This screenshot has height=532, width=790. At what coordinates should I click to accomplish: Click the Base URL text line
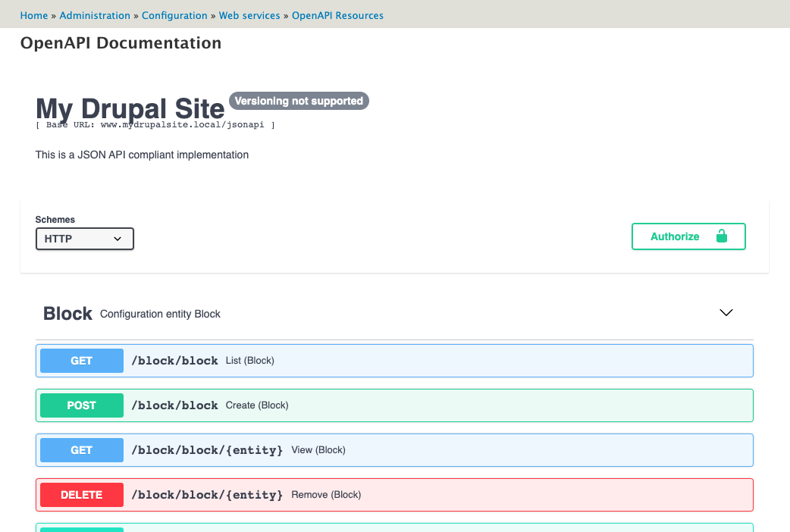click(155, 124)
